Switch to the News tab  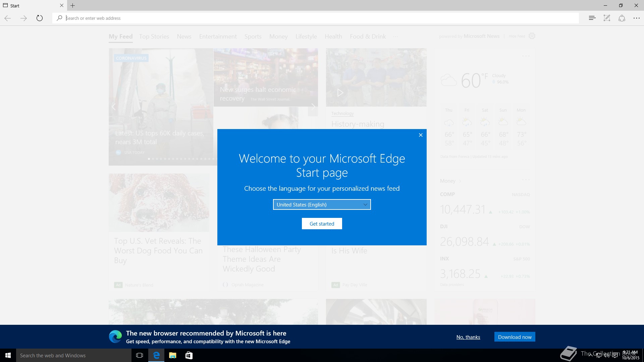pyautogui.click(x=184, y=37)
